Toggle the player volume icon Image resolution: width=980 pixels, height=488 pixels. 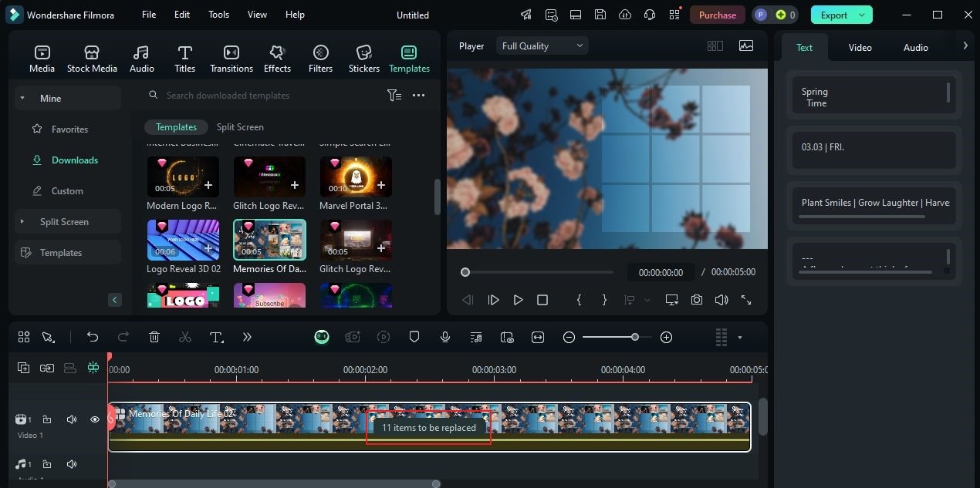[721, 300]
